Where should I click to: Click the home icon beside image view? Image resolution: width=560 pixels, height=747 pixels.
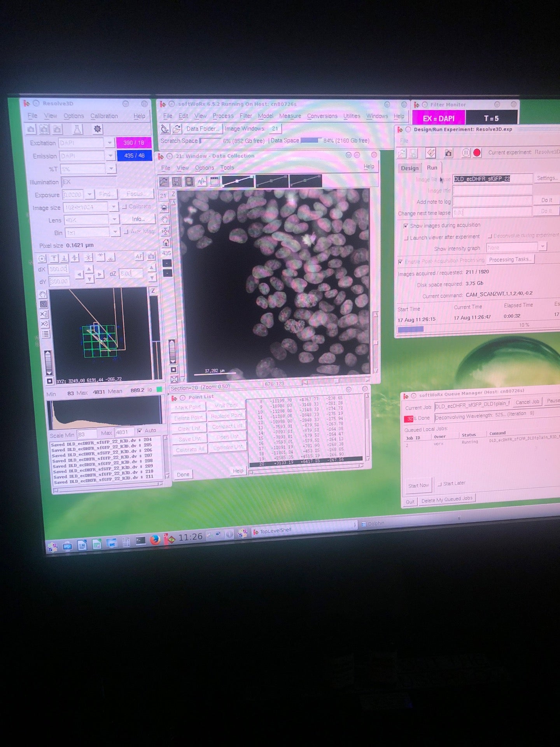pos(166,243)
